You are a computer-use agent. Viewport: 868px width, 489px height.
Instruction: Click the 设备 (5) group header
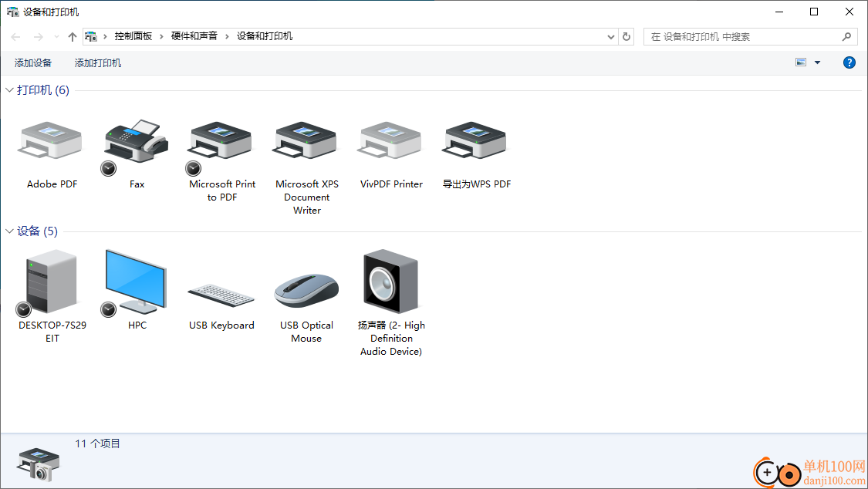pos(37,231)
